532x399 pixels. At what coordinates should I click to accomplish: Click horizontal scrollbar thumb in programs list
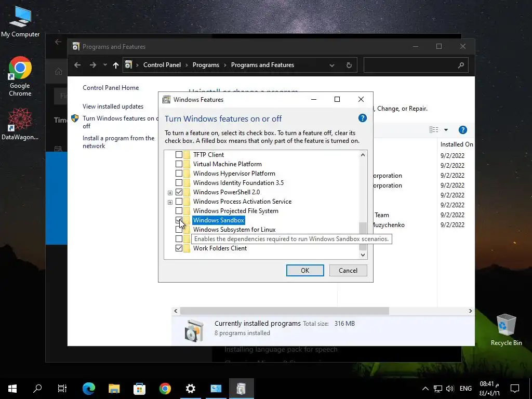(285, 311)
